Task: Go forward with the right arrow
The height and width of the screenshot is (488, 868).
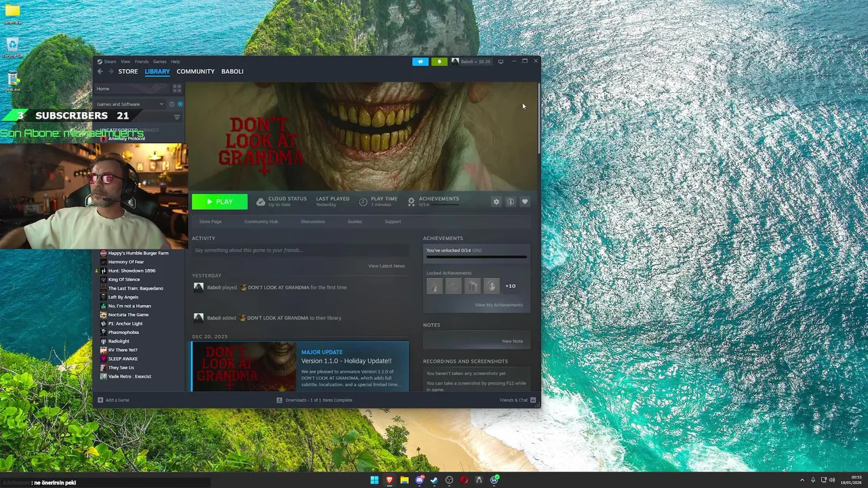Action: [111, 71]
